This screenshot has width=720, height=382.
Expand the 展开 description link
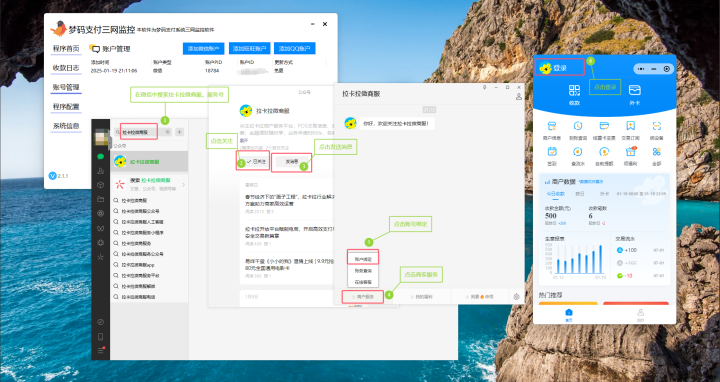coord(243,140)
